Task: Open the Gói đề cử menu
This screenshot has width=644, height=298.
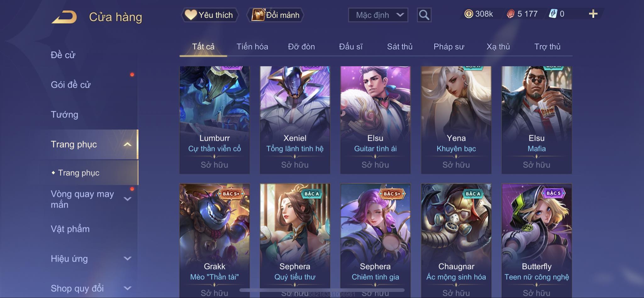Action: pos(71,85)
